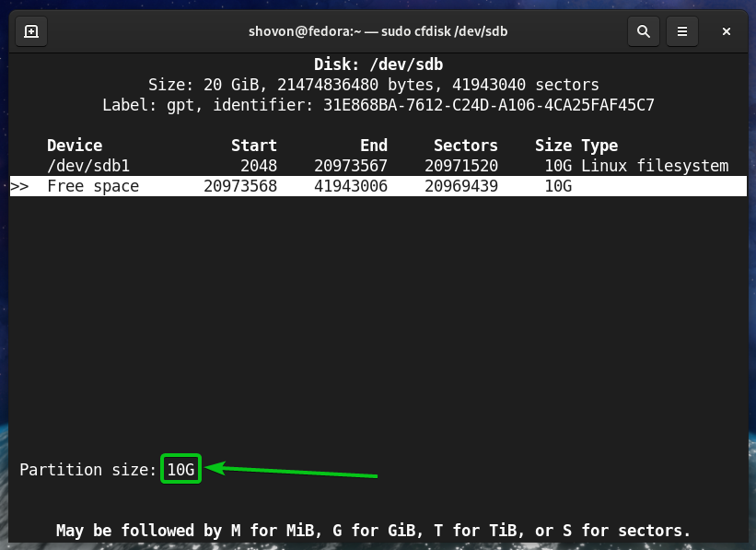Viewport: 756px width, 550px height.
Task: Click the start sector 2048
Action: click(x=259, y=166)
